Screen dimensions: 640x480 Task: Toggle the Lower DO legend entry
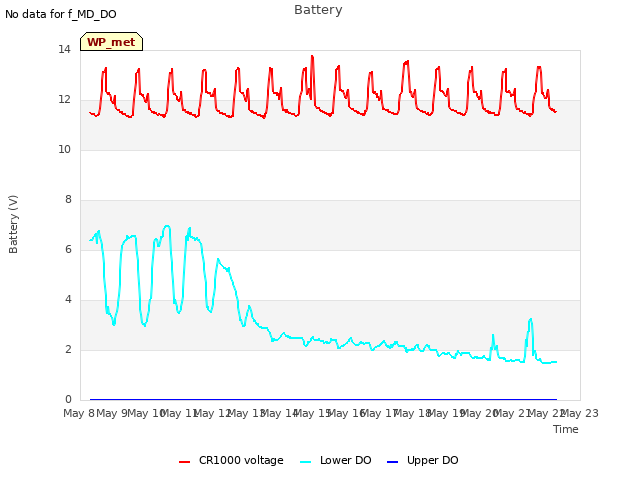tap(336, 460)
